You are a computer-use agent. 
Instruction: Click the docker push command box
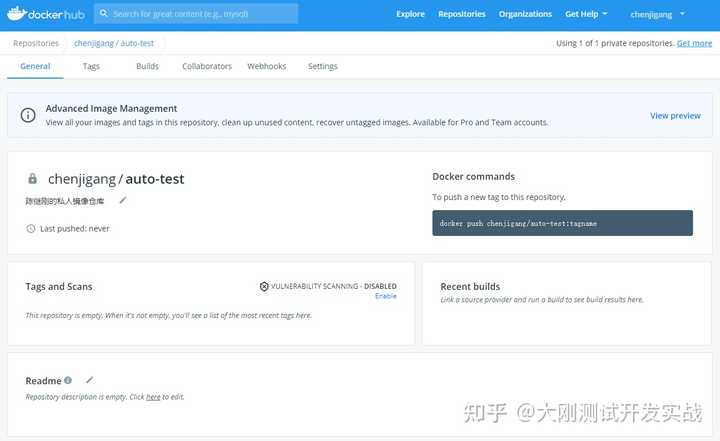click(x=562, y=223)
